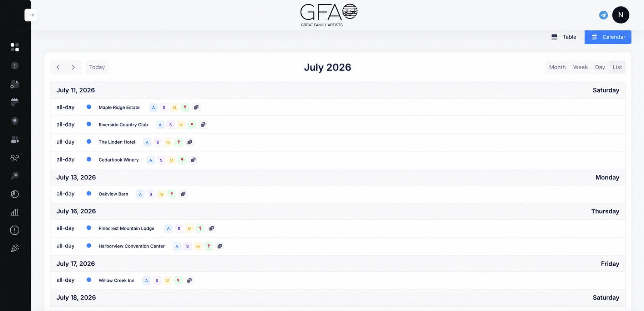The width and height of the screenshot is (644, 311).
Task: Switch to Table view
Action: (x=564, y=37)
